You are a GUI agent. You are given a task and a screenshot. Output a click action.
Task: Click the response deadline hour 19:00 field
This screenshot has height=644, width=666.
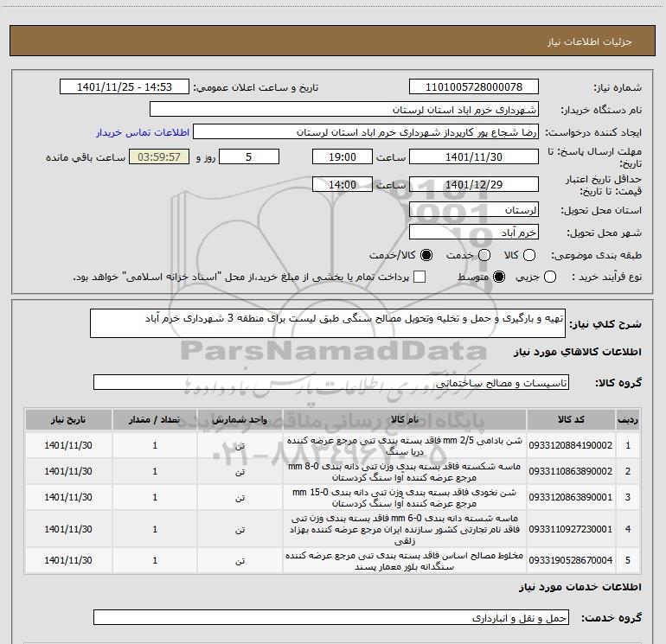343,157
